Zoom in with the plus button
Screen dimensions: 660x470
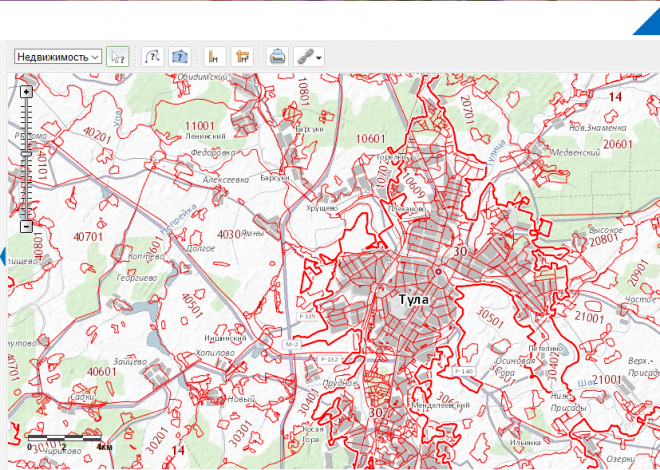tap(27, 91)
